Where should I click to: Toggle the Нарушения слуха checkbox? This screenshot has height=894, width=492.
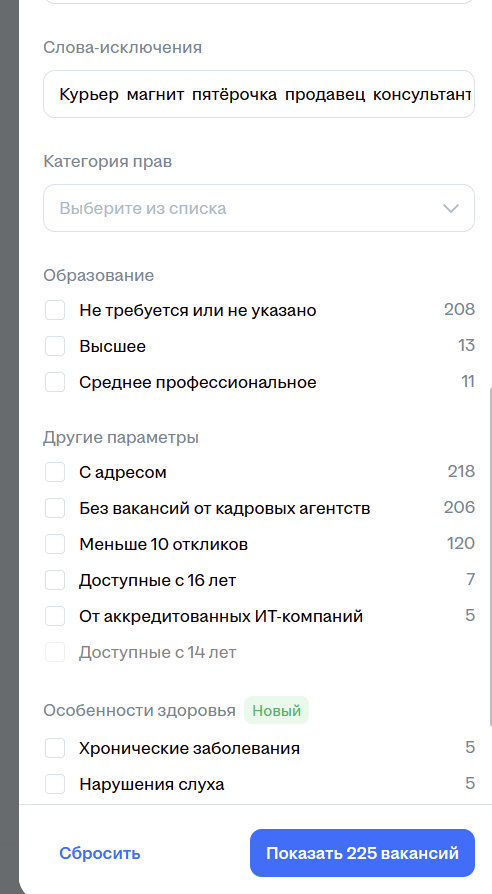click(55, 784)
